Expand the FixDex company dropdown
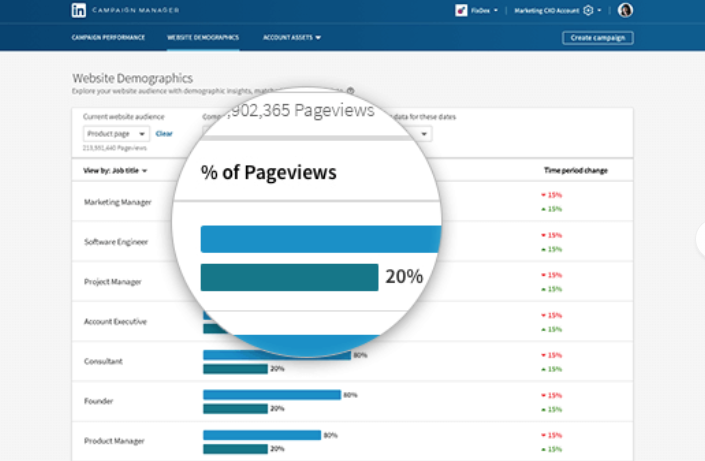This screenshot has height=461, width=705. coord(495,11)
